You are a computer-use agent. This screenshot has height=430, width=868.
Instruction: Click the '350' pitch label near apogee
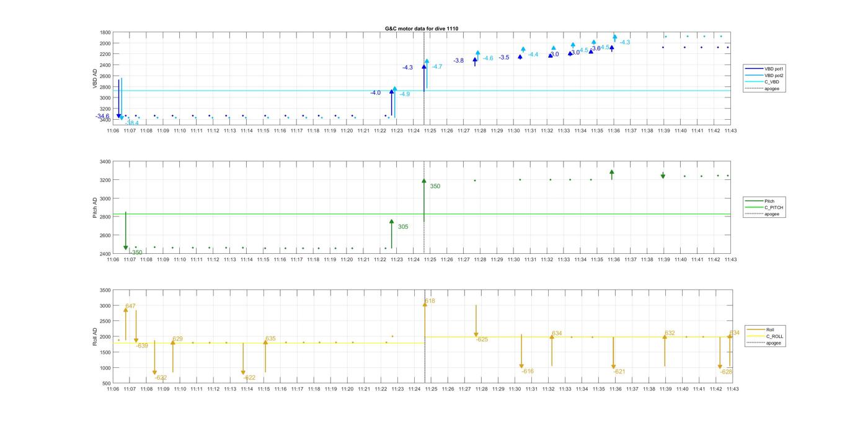[x=435, y=186]
